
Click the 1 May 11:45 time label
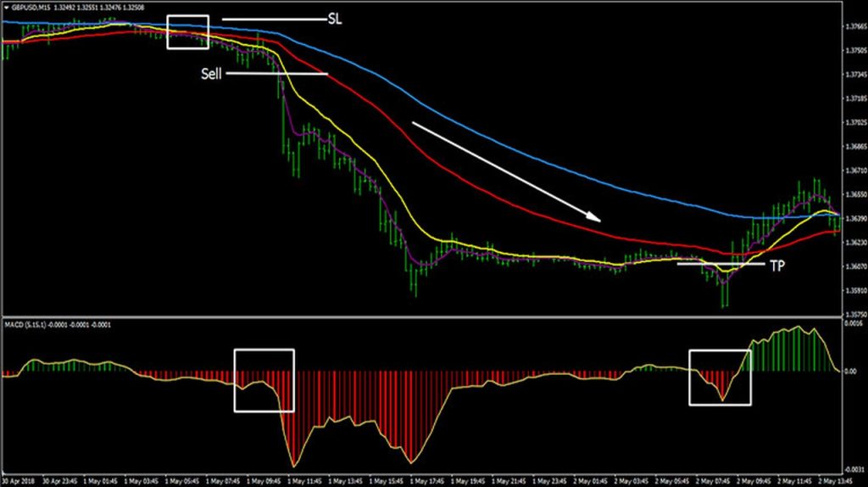pos(307,481)
